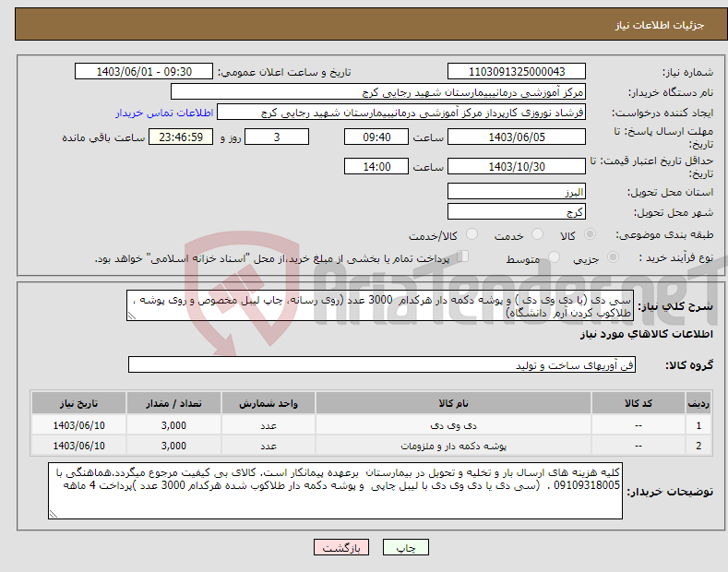Select the کالا radio button
This screenshot has width=728, height=572.
pos(591,234)
